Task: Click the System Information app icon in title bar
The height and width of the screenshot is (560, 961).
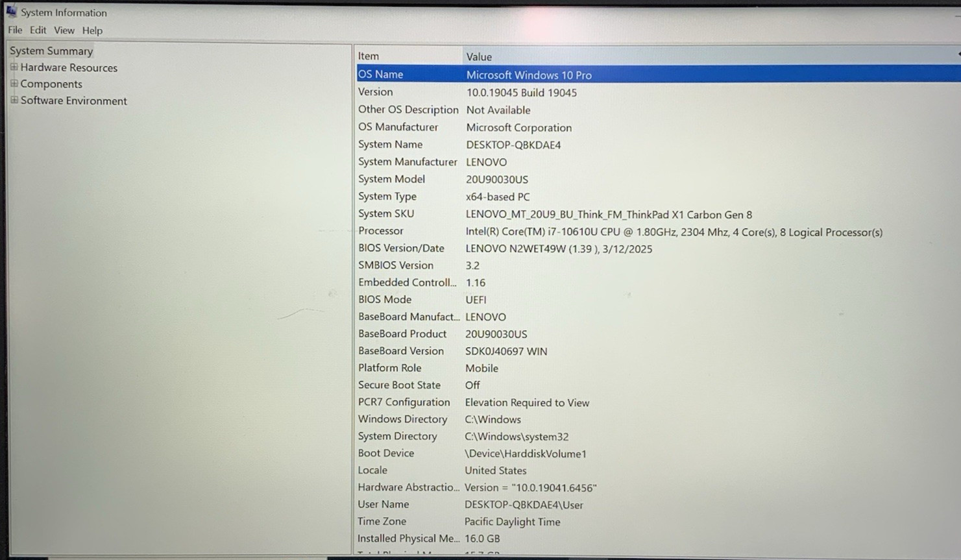Action: (11, 11)
